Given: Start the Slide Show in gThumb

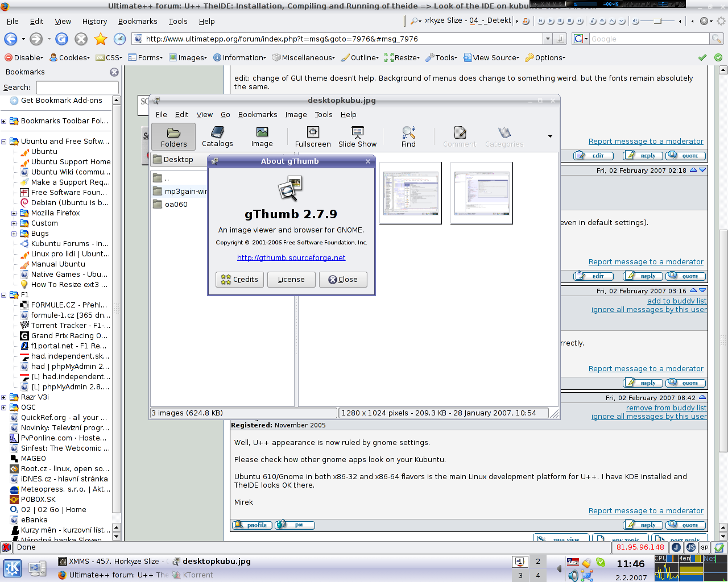Looking at the screenshot, I should point(357,137).
